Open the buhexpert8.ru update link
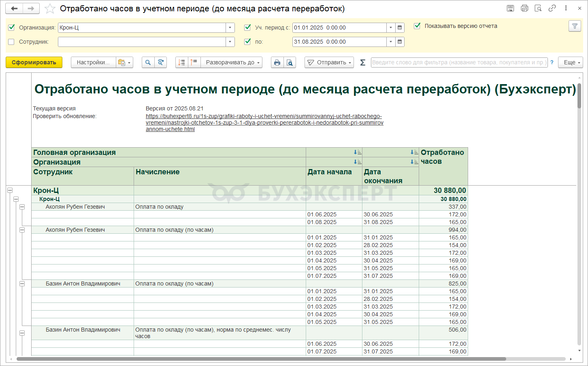This screenshot has width=588, height=366. coord(264,123)
